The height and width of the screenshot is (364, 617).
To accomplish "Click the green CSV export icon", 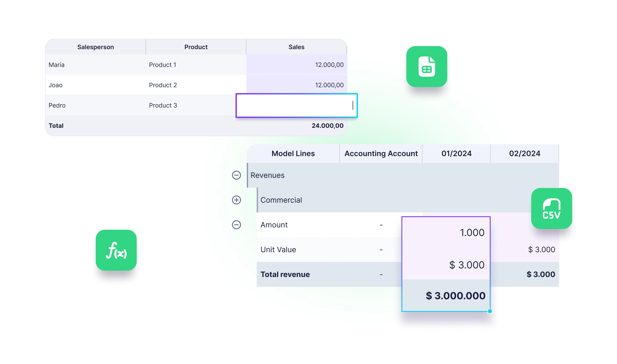I will tap(551, 209).
